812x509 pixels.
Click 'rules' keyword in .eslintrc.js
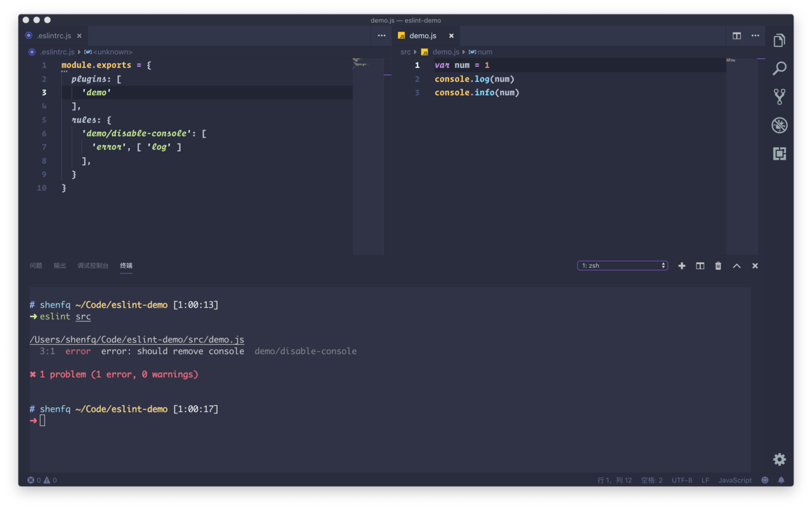pyautogui.click(x=84, y=120)
